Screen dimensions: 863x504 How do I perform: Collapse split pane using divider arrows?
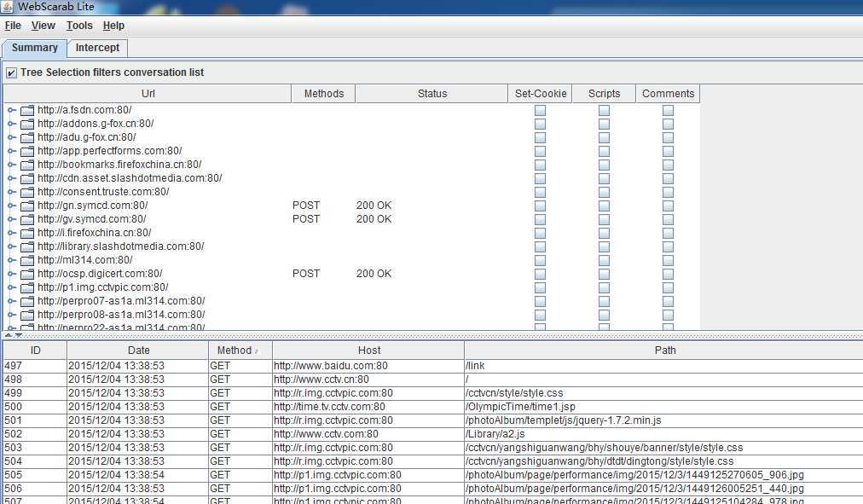(x=9, y=334)
